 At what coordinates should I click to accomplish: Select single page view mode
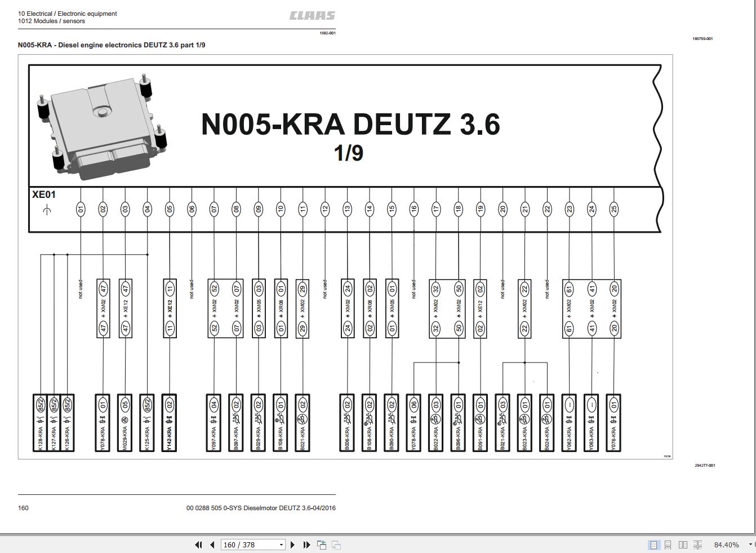click(653, 545)
